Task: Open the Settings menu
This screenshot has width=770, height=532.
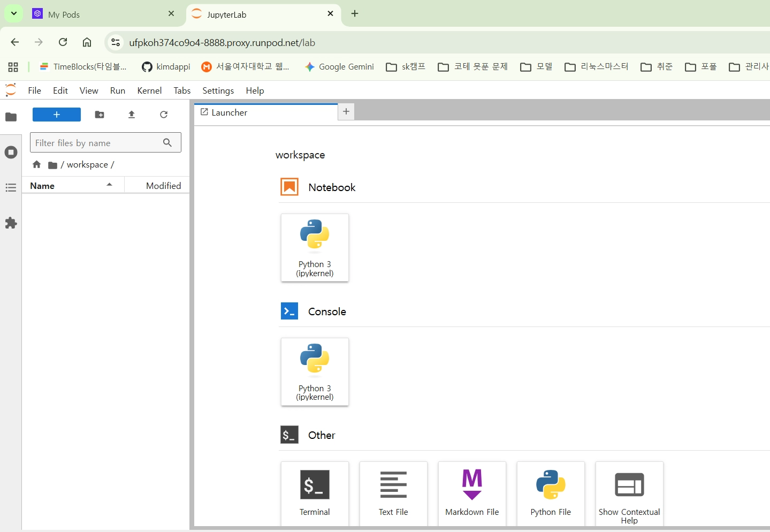Action: click(218, 90)
